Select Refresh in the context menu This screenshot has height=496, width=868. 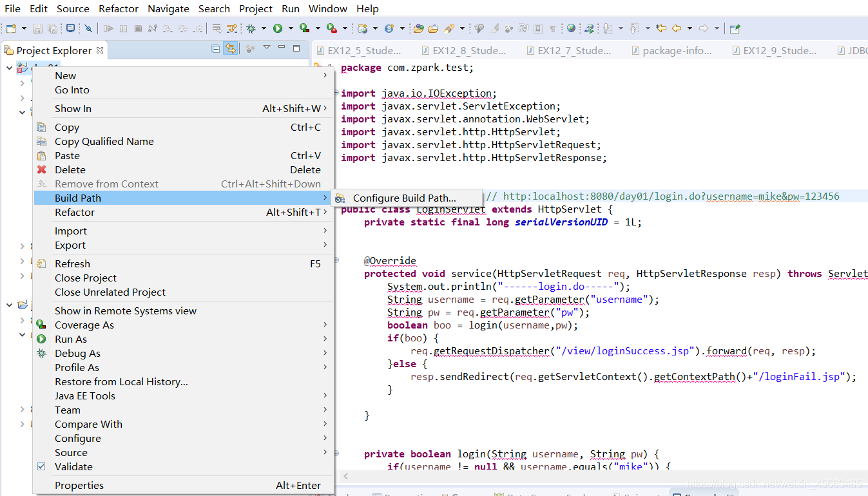[184, 263]
